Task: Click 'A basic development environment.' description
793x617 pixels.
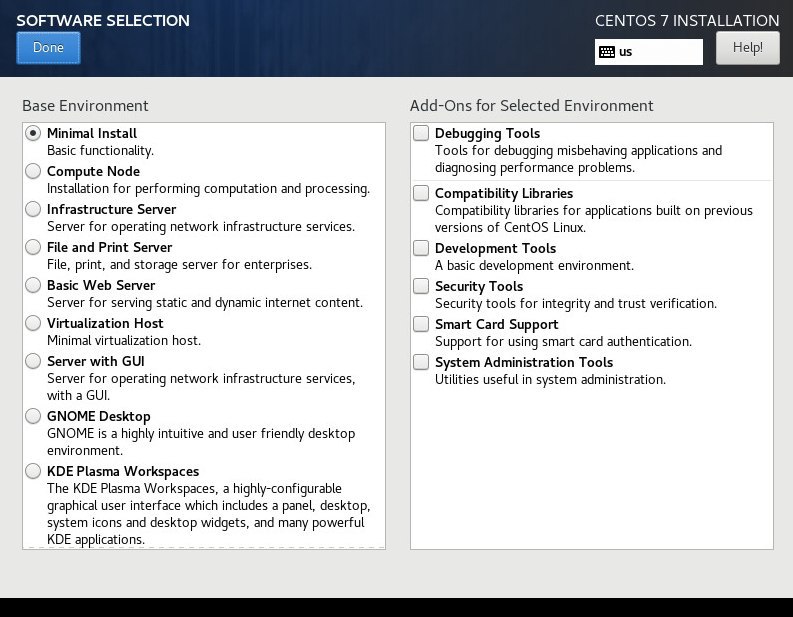Action: tap(534, 266)
